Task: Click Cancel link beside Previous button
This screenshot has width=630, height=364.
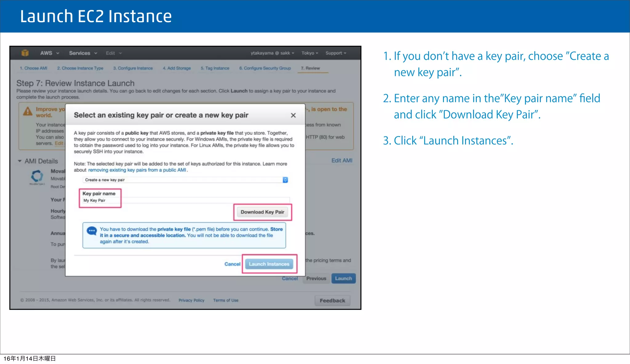Action: click(x=290, y=279)
